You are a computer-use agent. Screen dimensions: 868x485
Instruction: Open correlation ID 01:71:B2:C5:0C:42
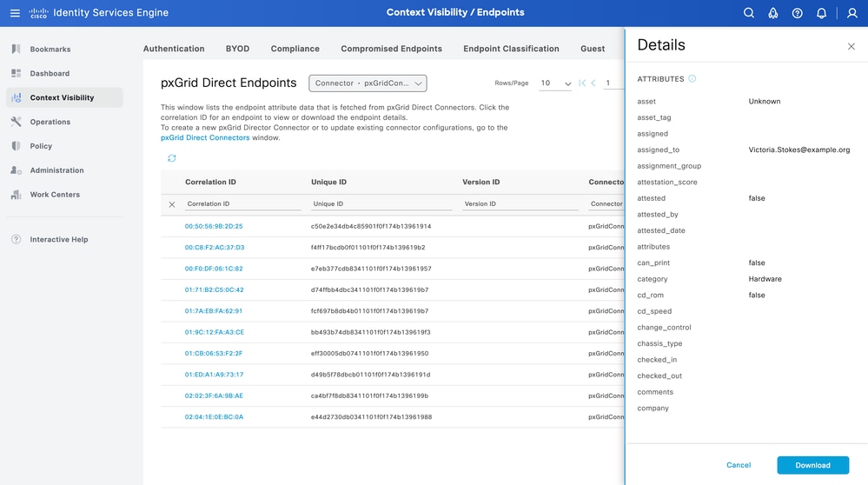[x=215, y=289]
